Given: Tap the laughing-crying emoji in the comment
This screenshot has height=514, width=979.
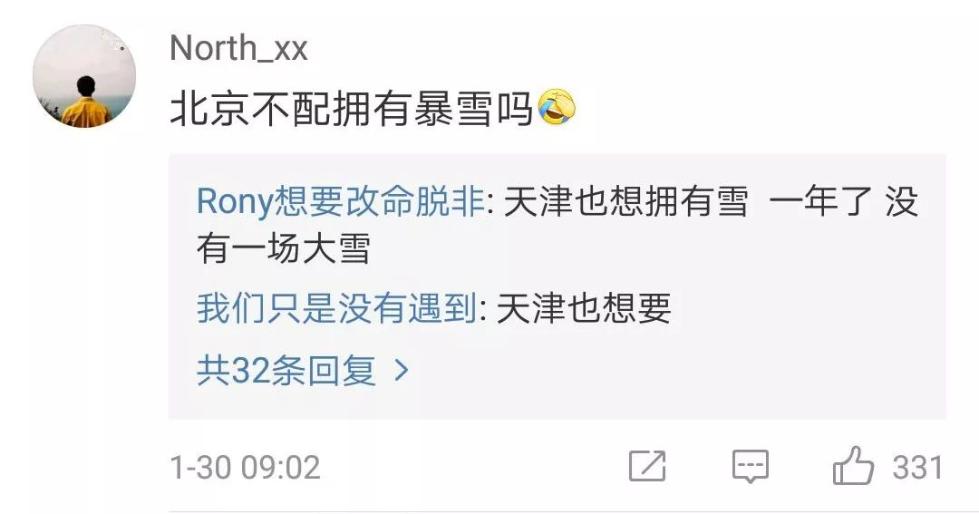Looking at the screenshot, I should pos(556,107).
